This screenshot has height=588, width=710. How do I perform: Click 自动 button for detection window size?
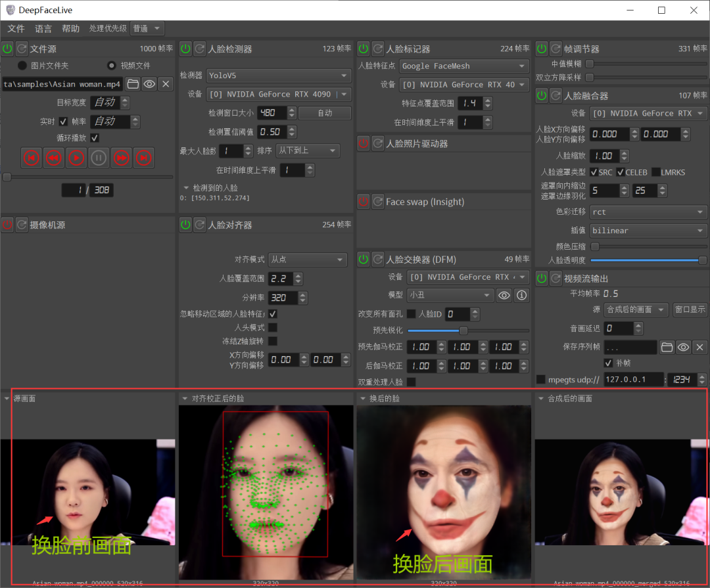click(325, 113)
